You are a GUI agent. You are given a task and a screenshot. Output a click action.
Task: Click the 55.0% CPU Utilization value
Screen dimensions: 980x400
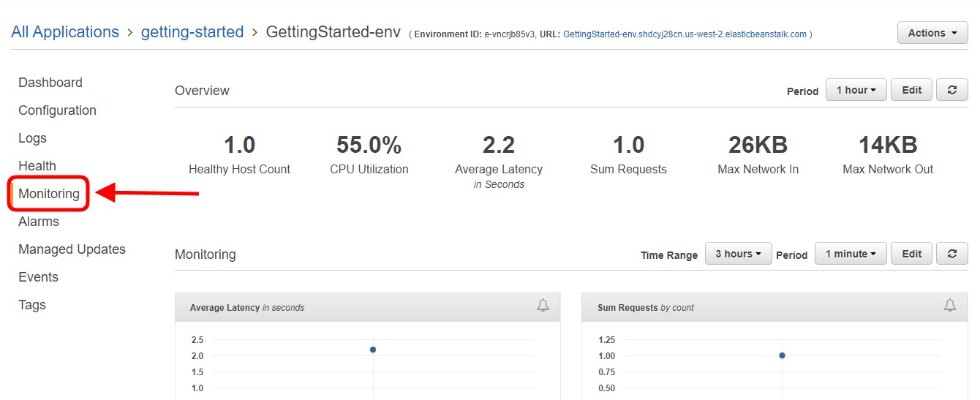[369, 145]
